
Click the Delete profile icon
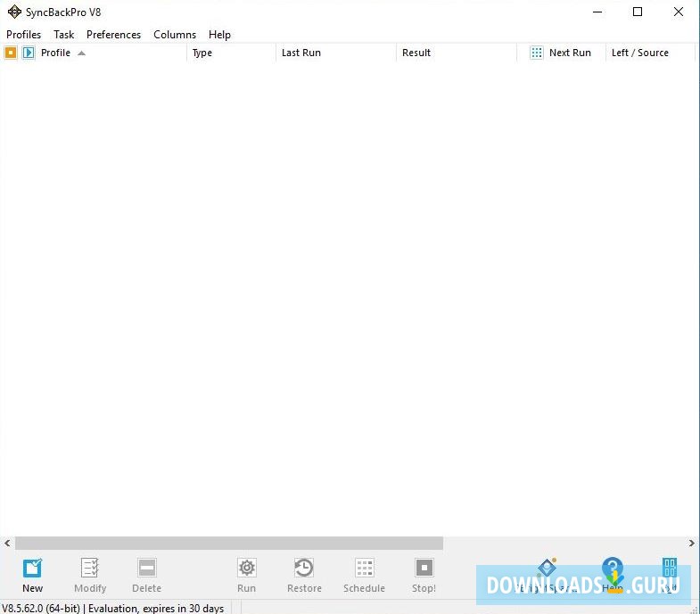coord(147,568)
